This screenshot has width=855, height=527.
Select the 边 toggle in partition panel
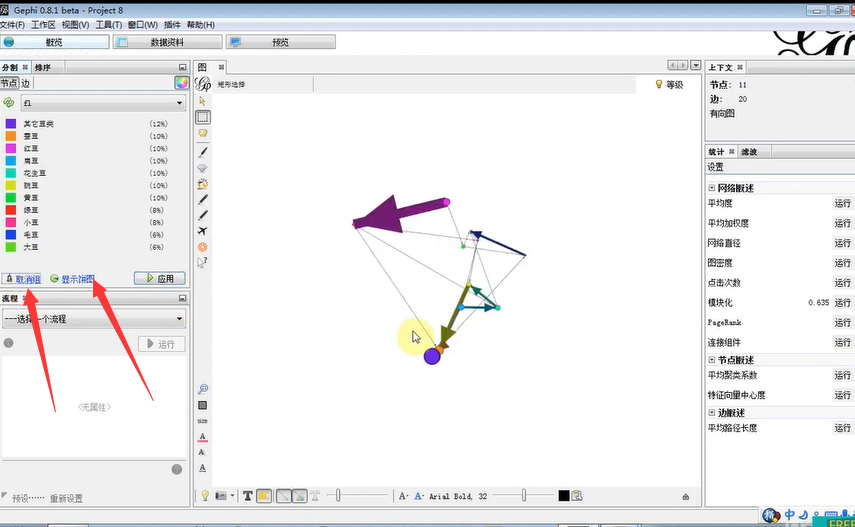click(26, 83)
